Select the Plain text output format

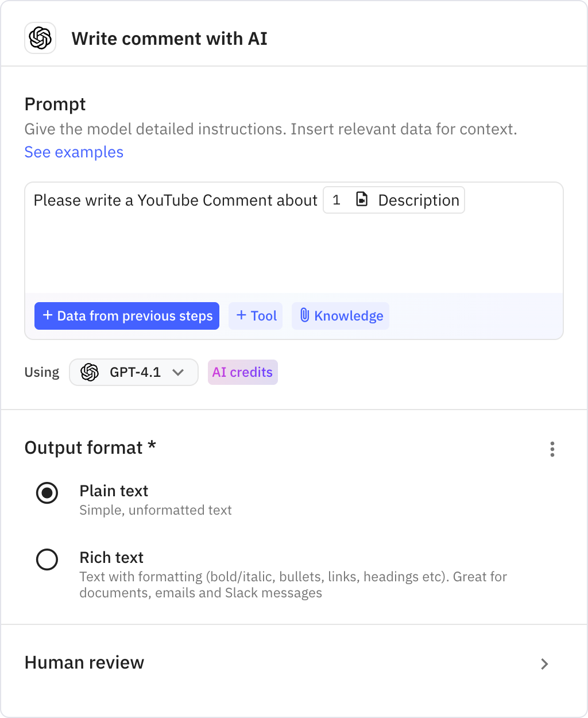pos(47,493)
